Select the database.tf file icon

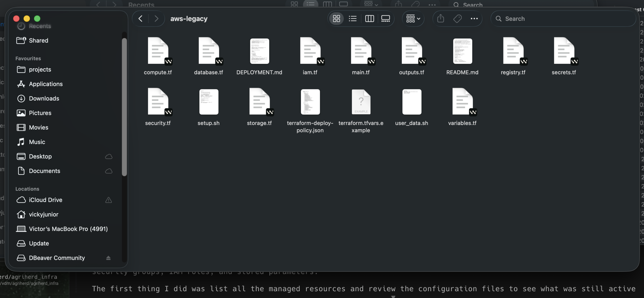pyautogui.click(x=209, y=51)
